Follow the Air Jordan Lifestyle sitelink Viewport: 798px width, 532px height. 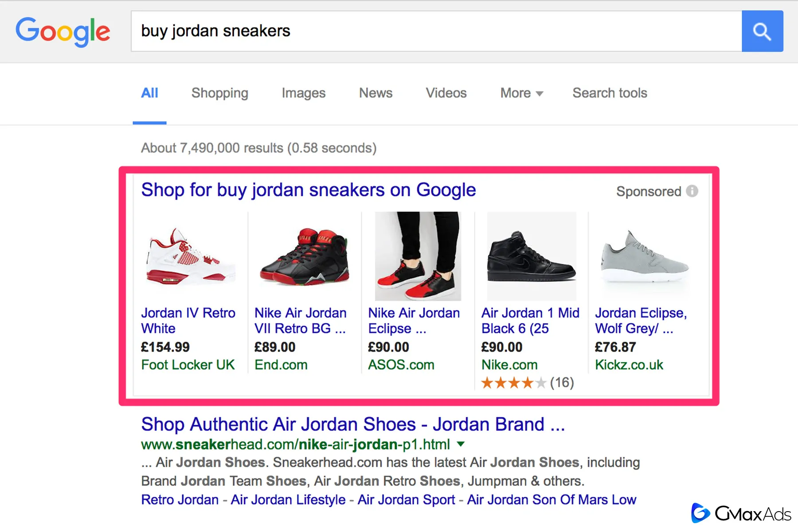click(x=288, y=500)
